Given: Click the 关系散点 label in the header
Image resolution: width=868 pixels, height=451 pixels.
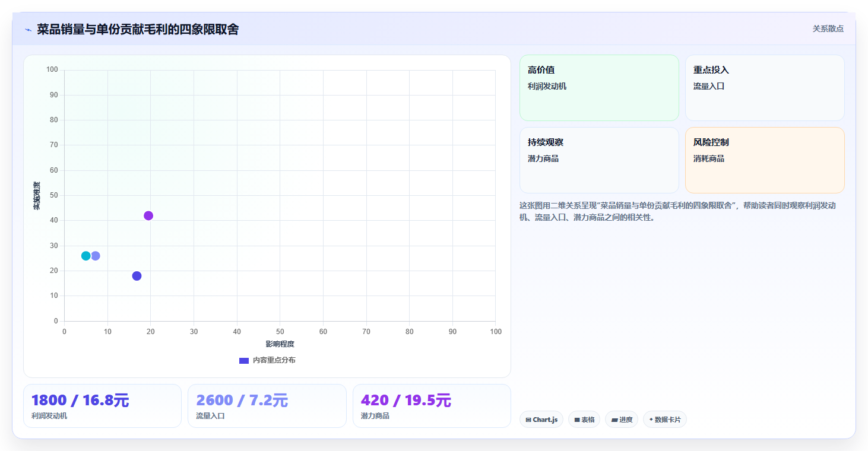Looking at the screenshot, I should tap(828, 28).
